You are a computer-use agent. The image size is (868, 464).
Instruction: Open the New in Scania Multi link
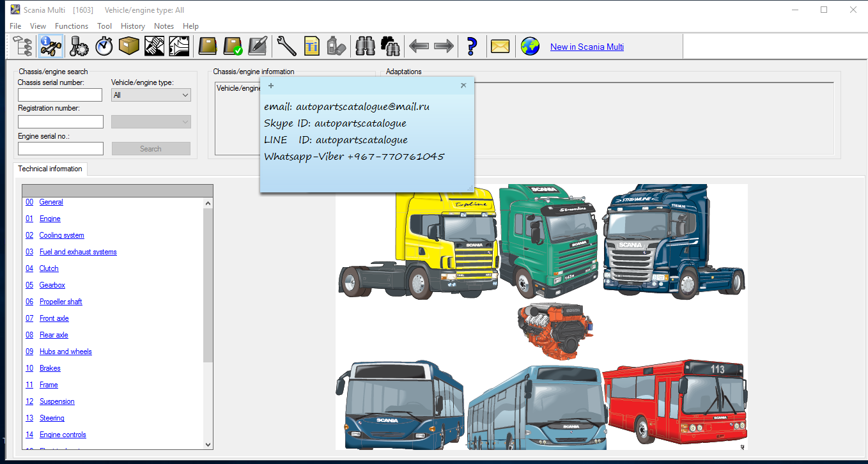(x=587, y=47)
